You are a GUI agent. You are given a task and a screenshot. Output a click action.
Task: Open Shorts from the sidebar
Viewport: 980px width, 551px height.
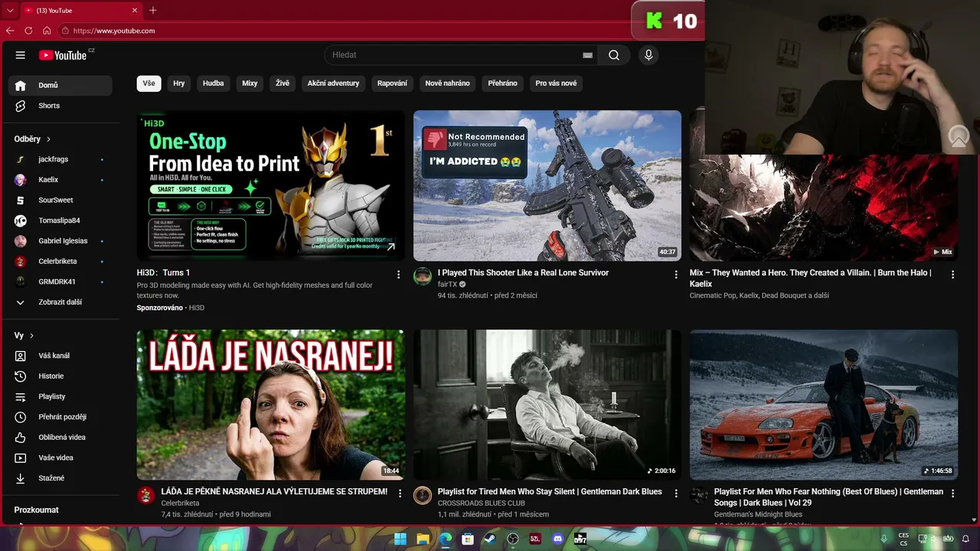click(60, 106)
